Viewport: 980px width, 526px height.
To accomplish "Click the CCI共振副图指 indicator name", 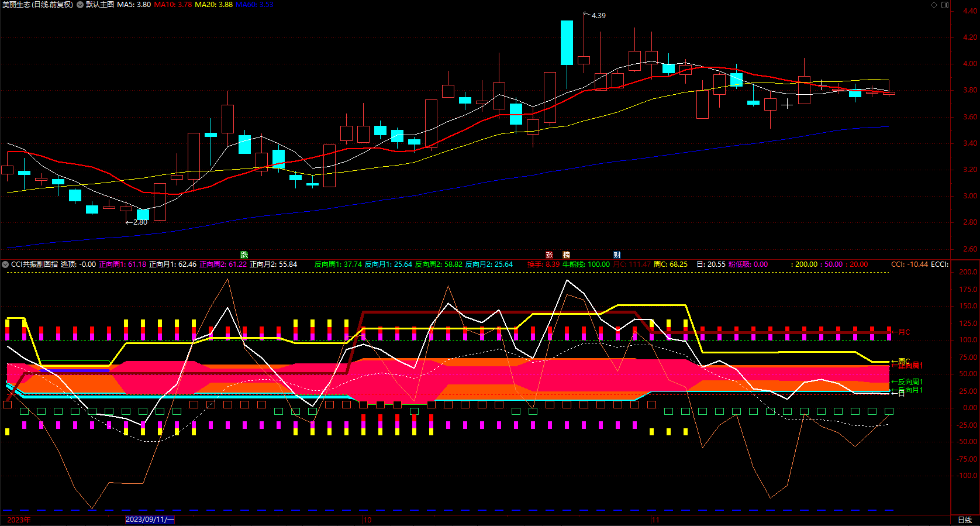I will point(34,264).
